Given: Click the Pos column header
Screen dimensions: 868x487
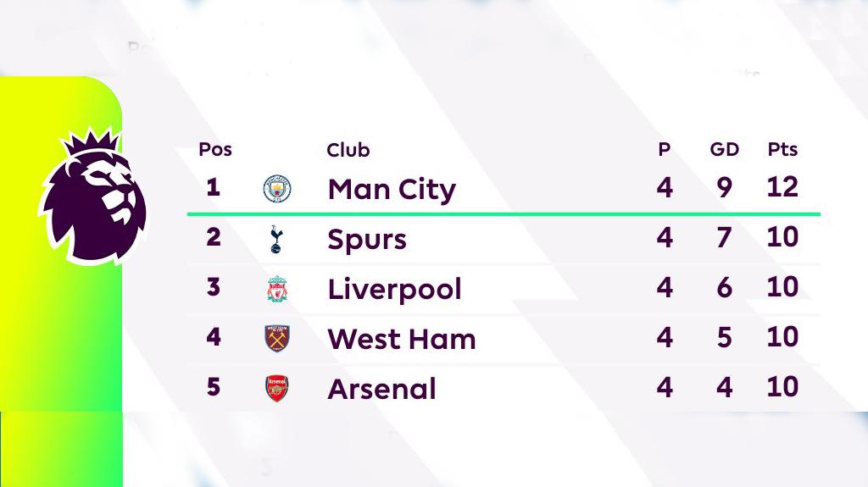Looking at the screenshot, I should click(215, 150).
